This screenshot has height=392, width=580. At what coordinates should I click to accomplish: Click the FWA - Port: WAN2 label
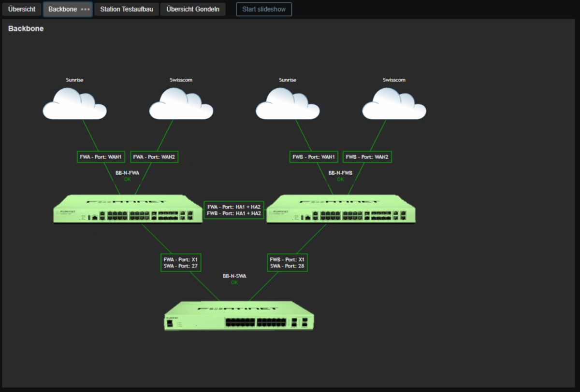tap(155, 157)
